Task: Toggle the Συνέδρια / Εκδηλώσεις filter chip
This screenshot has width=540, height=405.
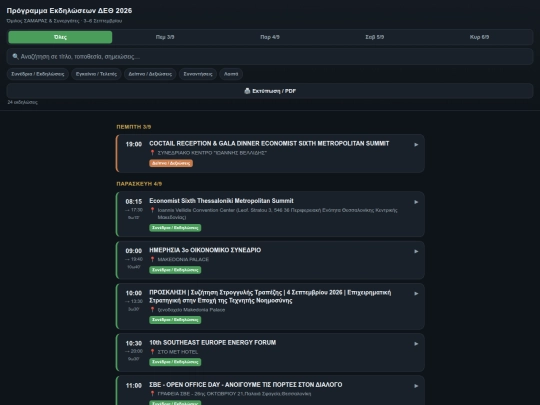Action: (38, 74)
